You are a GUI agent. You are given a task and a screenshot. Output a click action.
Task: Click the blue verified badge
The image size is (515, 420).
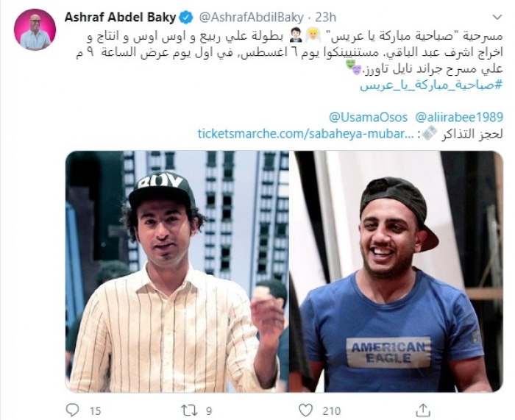point(186,18)
